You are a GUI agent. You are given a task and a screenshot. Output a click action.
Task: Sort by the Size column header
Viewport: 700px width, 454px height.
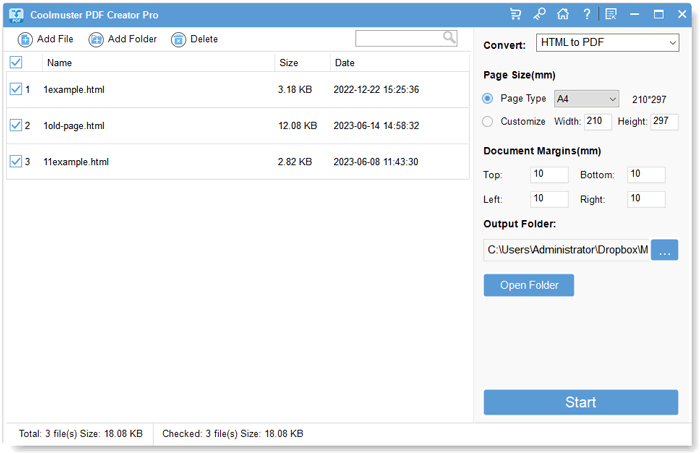point(289,63)
